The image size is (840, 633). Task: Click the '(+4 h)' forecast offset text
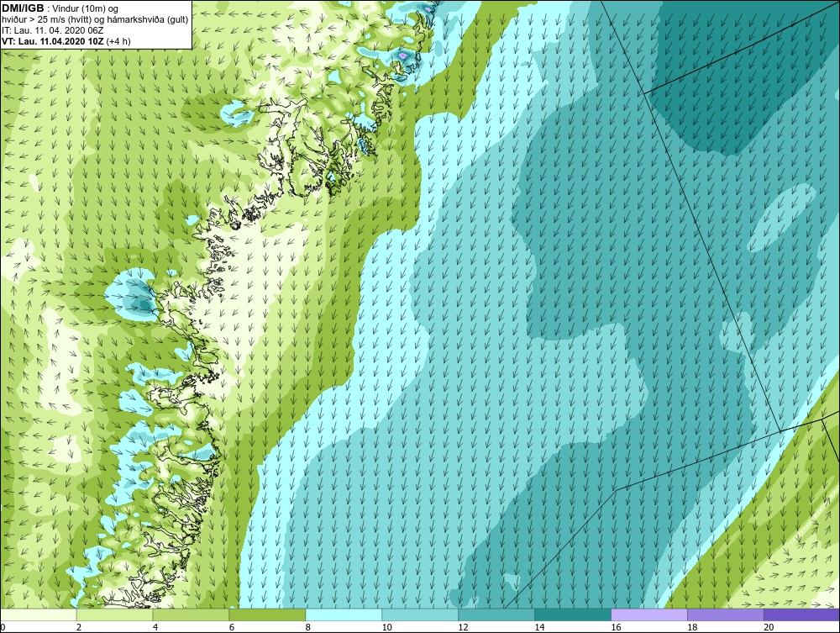point(118,41)
